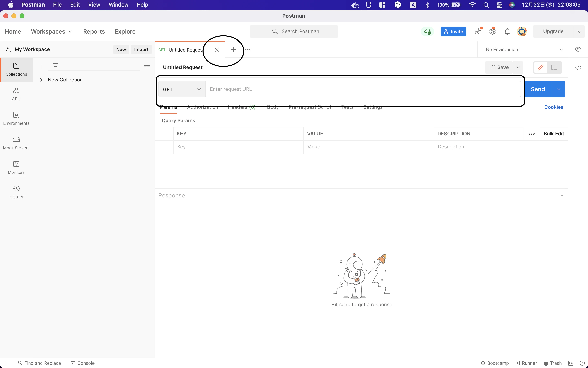Open the comments mode icon
The width and height of the screenshot is (588, 368).
tap(554, 67)
